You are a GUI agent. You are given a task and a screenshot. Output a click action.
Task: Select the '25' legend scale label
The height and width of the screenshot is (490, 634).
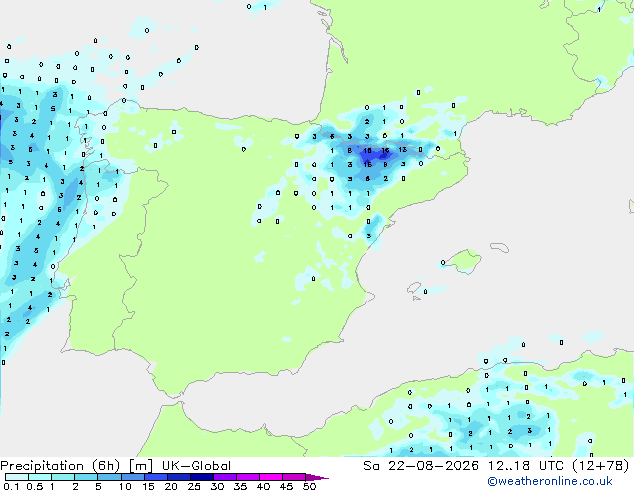194,486
